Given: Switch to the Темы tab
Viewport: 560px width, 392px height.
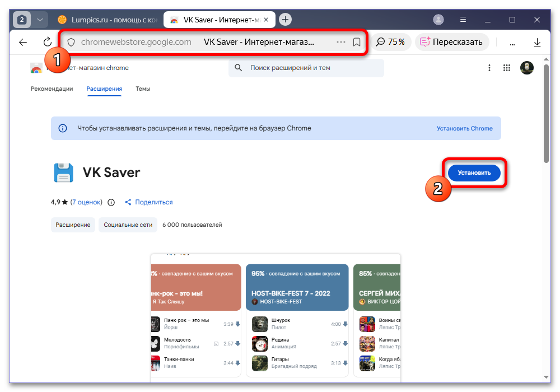Looking at the screenshot, I should coord(143,88).
